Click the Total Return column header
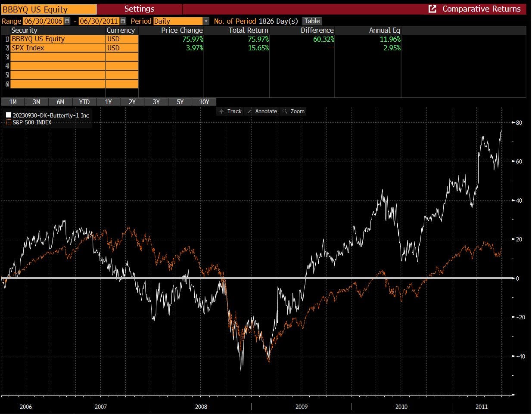Viewport: 532px width, 414px height. pyautogui.click(x=248, y=30)
